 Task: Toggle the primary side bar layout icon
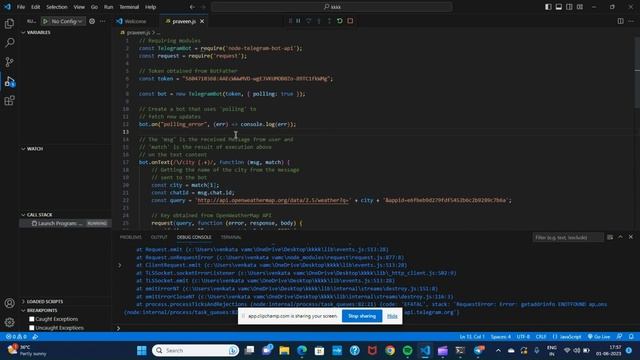[548, 7]
